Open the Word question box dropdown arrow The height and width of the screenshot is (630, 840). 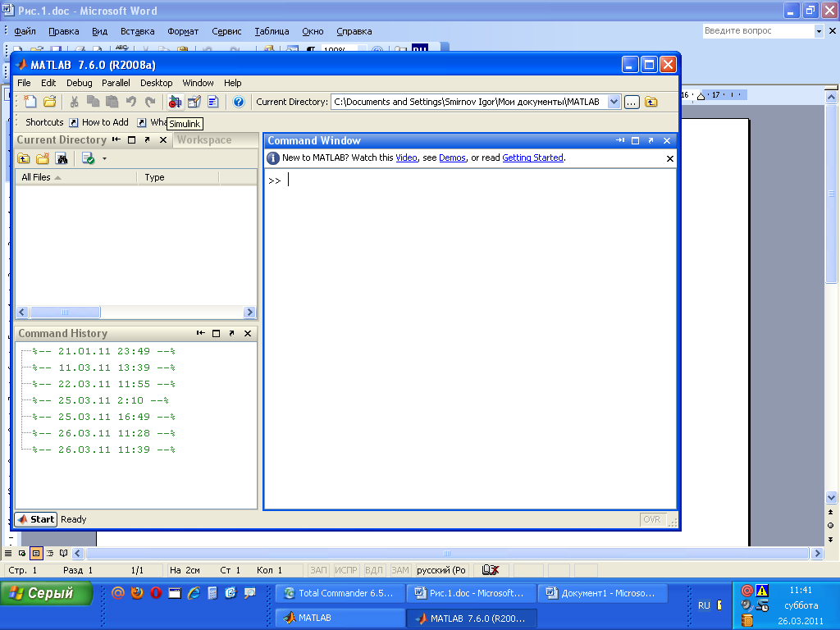pyautogui.click(x=819, y=31)
